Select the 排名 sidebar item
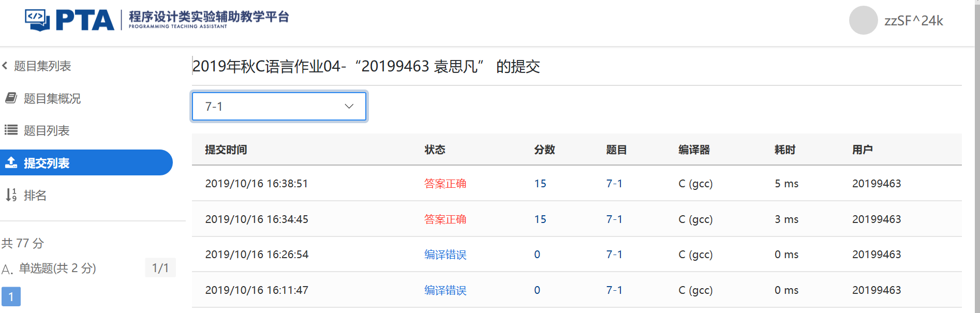The image size is (980, 313). tap(35, 195)
